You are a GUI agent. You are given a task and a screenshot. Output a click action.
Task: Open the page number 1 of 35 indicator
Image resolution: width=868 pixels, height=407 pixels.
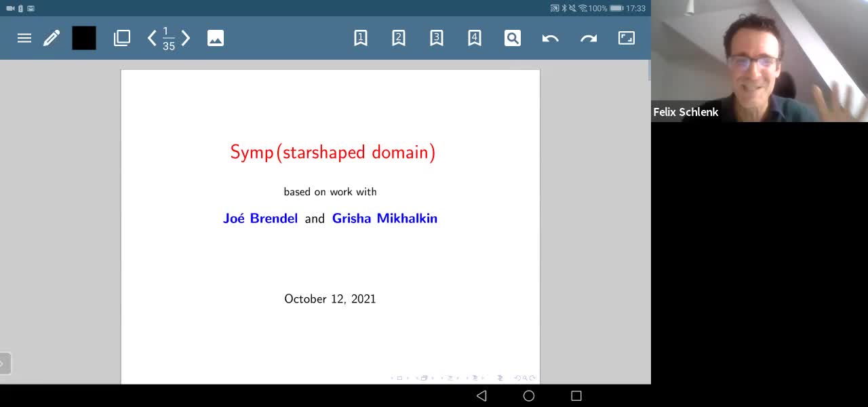(169, 39)
